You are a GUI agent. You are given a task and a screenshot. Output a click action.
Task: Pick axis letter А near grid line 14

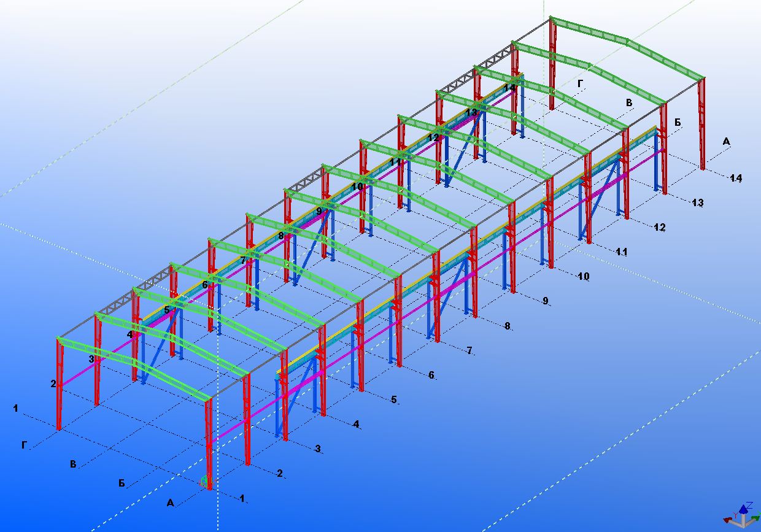tap(727, 142)
